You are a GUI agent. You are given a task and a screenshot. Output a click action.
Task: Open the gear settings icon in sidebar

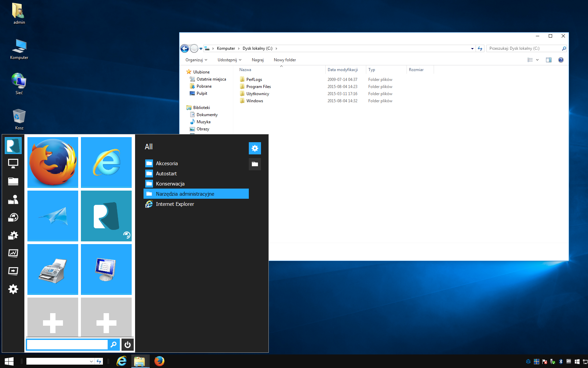(13, 289)
